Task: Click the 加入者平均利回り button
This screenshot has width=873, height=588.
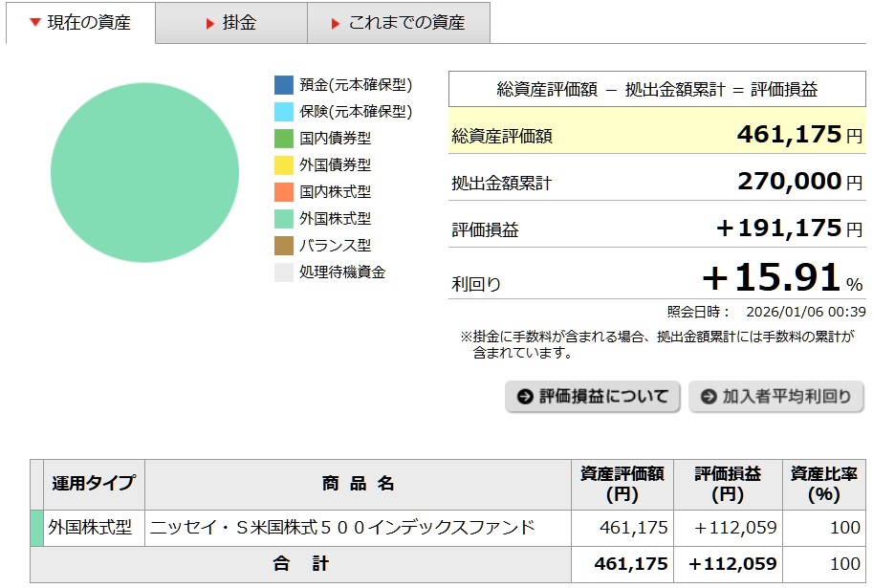Action: click(775, 397)
